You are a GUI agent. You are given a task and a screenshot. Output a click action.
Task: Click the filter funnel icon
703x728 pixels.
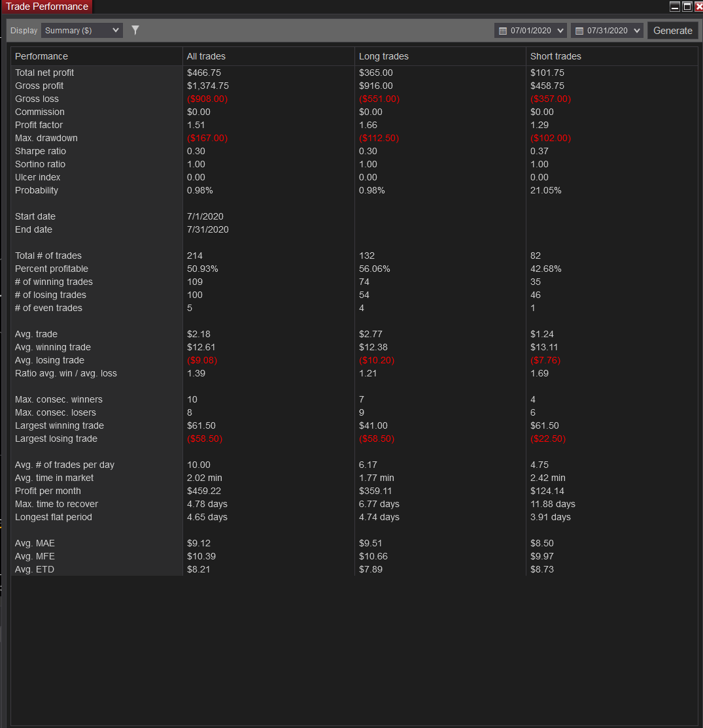point(135,30)
